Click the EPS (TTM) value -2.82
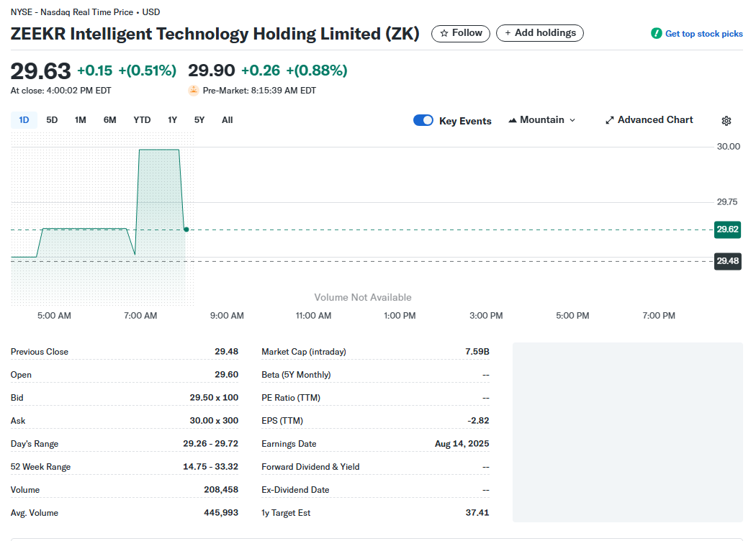This screenshot has height=541, width=756. 478,421
